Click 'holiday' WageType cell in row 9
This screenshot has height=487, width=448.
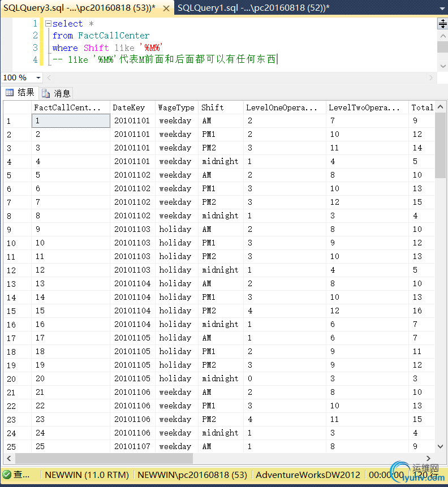click(x=177, y=229)
